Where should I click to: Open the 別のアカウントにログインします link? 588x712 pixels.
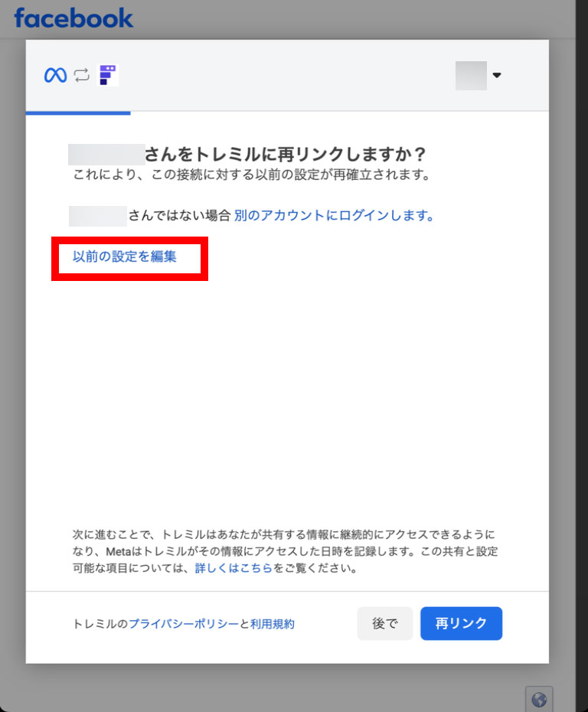tap(335, 216)
